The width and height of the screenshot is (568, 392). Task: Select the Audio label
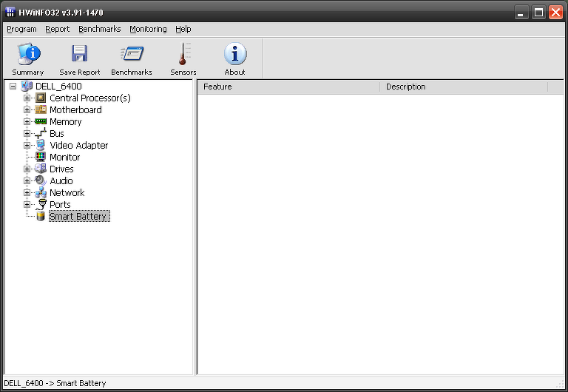61,180
